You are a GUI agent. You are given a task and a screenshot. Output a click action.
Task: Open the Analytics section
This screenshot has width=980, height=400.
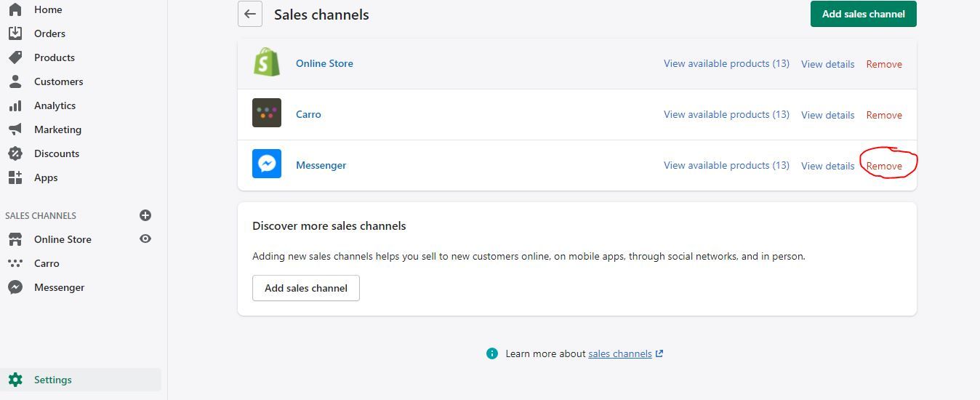click(x=55, y=105)
